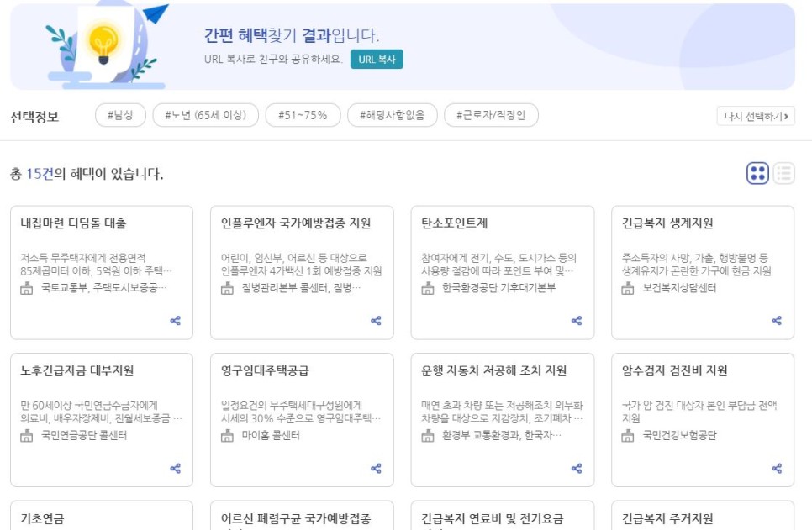
Task: Click the 마이홈 콜센터 text
Action: point(271,435)
